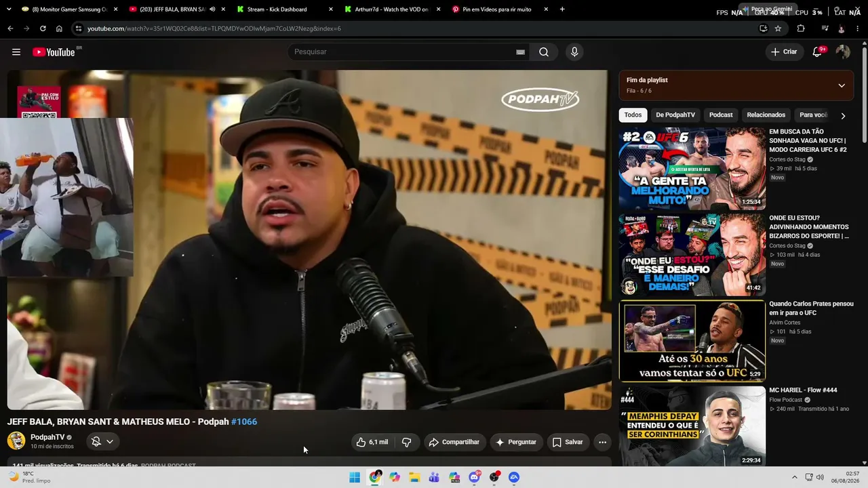Expand the Fim da playlist panel
Screen dimensions: 868x488
coord(842,85)
